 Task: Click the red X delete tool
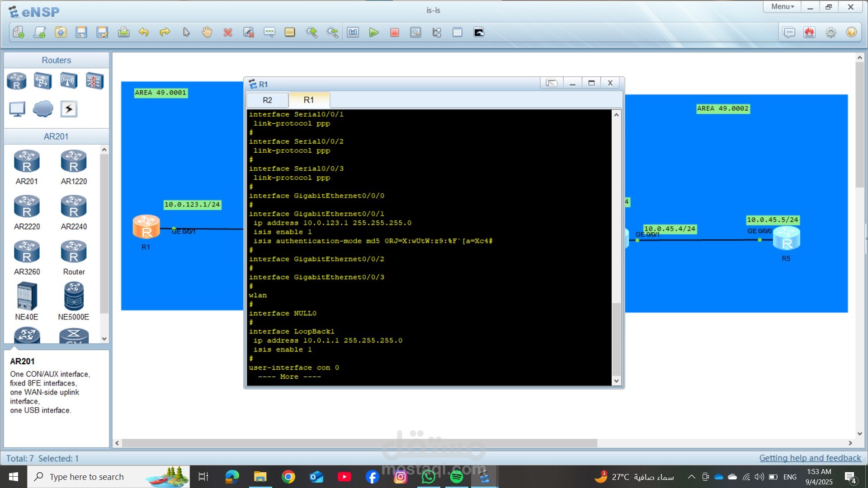point(228,32)
